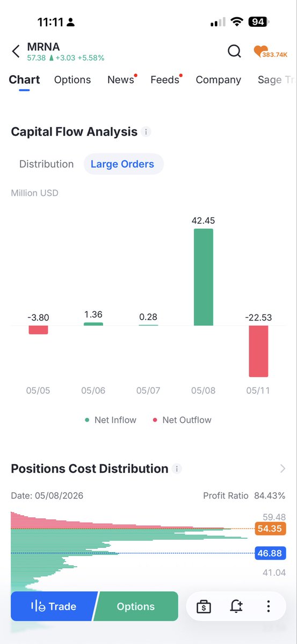Tap the Net Outflow legend item
Screen dimensions: 297x644
(x=182, y=420)
